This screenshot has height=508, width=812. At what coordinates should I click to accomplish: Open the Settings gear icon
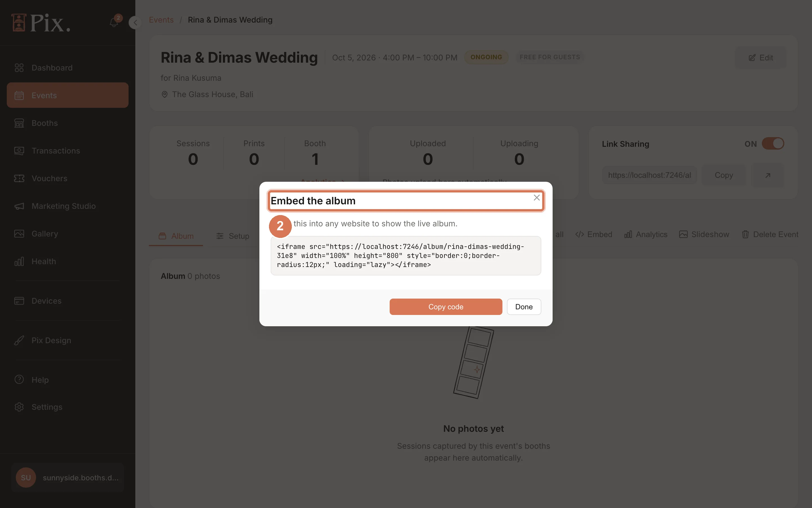[x=19, y=407]
